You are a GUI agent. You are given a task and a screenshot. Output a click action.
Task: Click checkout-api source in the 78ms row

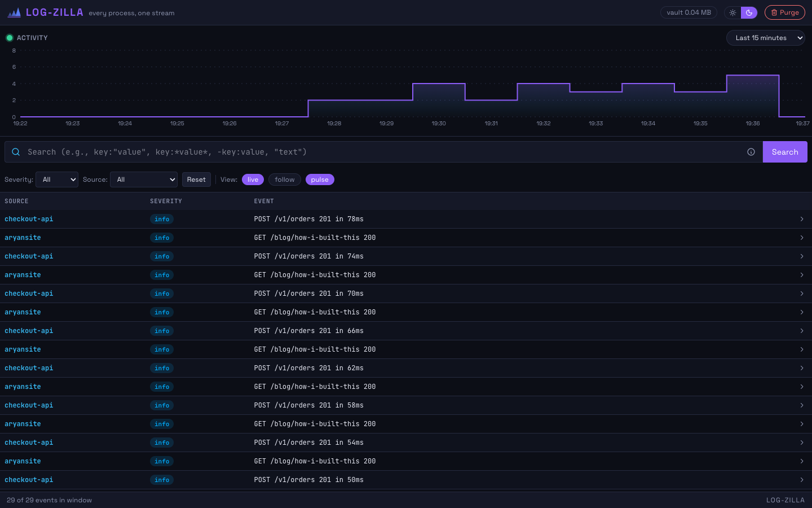29,219
